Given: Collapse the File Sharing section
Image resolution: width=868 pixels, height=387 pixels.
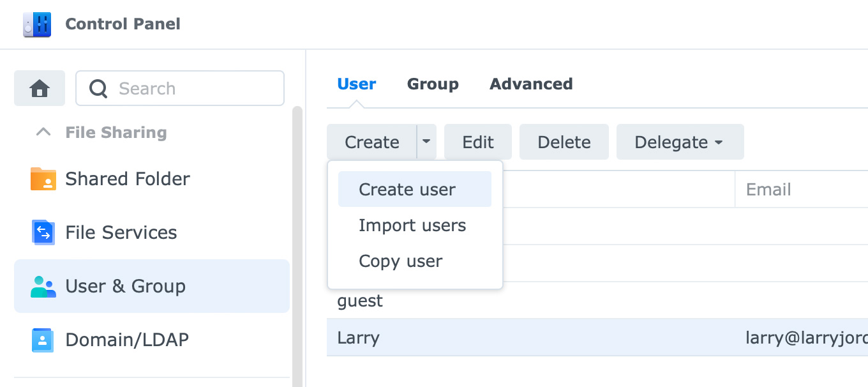Looking at the screenshot, I should [43, 133].
